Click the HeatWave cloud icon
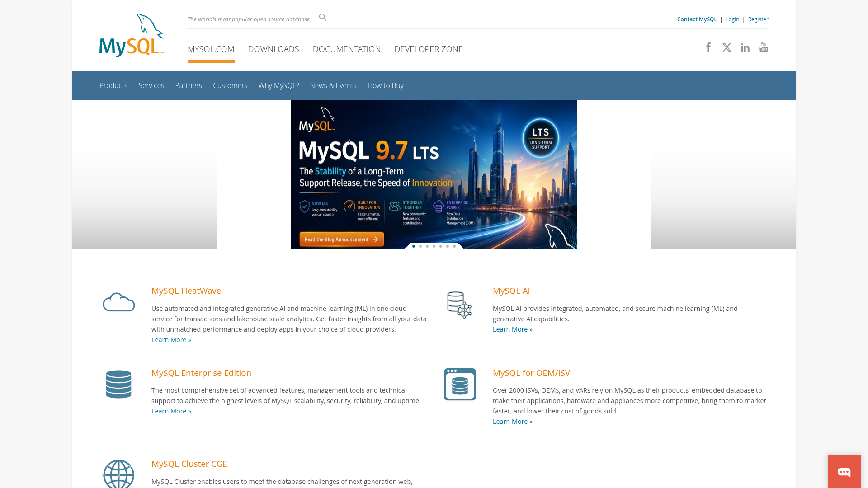 pos(118,302)
